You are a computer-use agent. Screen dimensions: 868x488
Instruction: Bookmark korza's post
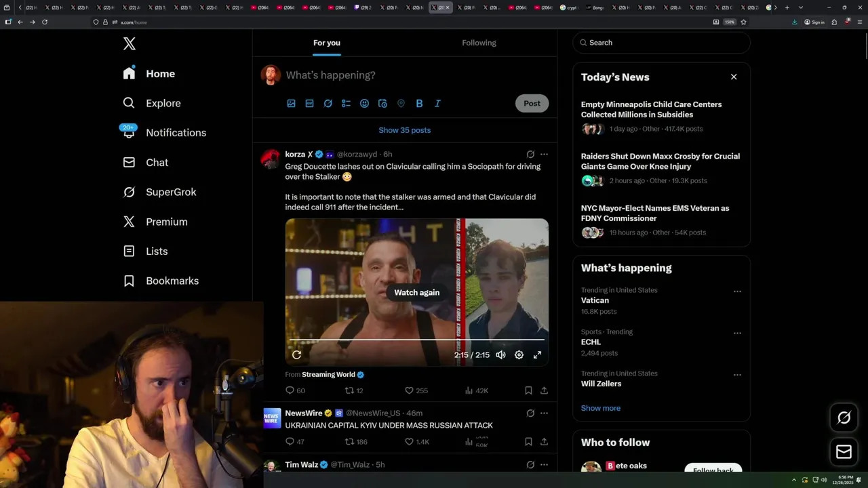tap(528, 391)
